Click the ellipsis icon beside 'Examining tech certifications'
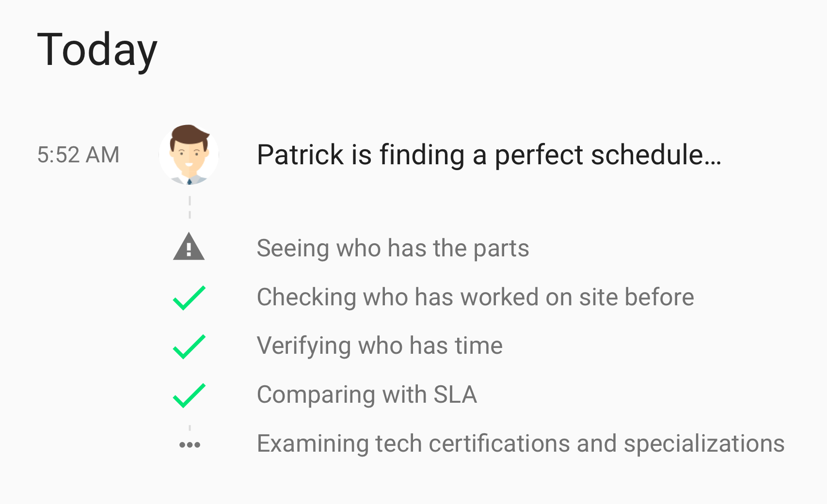The width and height of the screenshot is (827, 504). [189, 444]
